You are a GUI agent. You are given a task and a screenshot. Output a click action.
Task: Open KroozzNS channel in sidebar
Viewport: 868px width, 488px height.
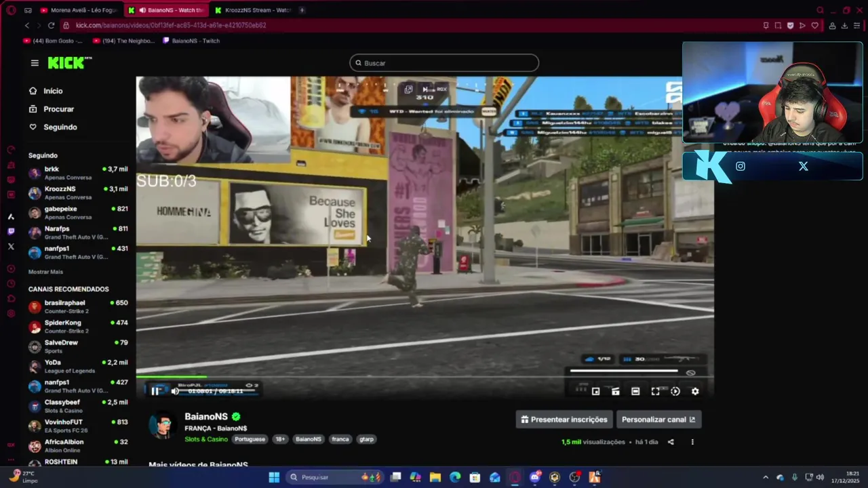(x=78, y=192)
